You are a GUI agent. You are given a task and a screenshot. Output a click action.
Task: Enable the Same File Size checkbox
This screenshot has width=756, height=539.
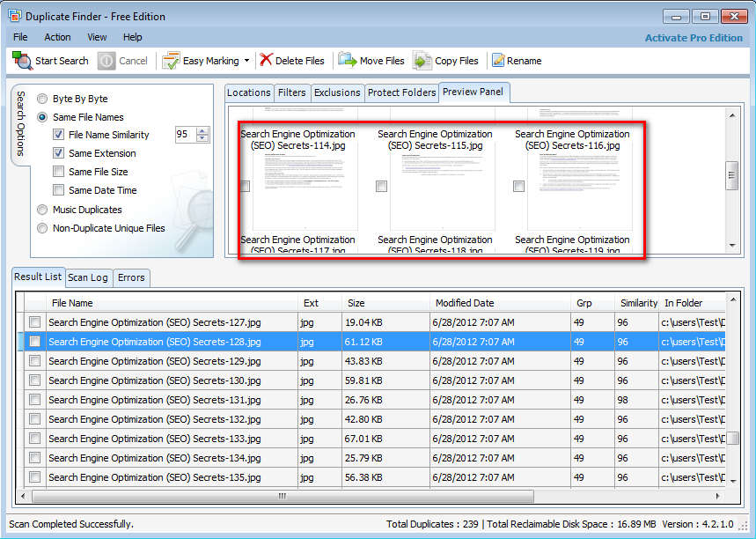point(58,172)
